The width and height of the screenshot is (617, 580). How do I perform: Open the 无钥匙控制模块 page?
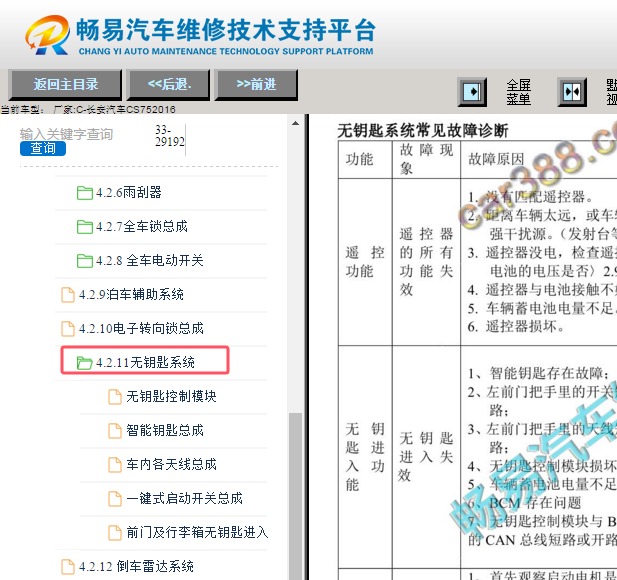[172, 396]
